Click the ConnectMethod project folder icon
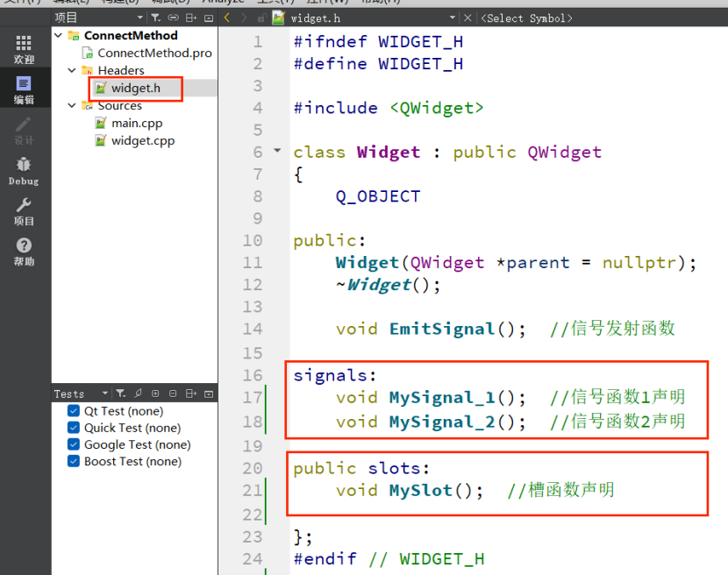This screenshot has width=728, height=575. coord(74,35)
